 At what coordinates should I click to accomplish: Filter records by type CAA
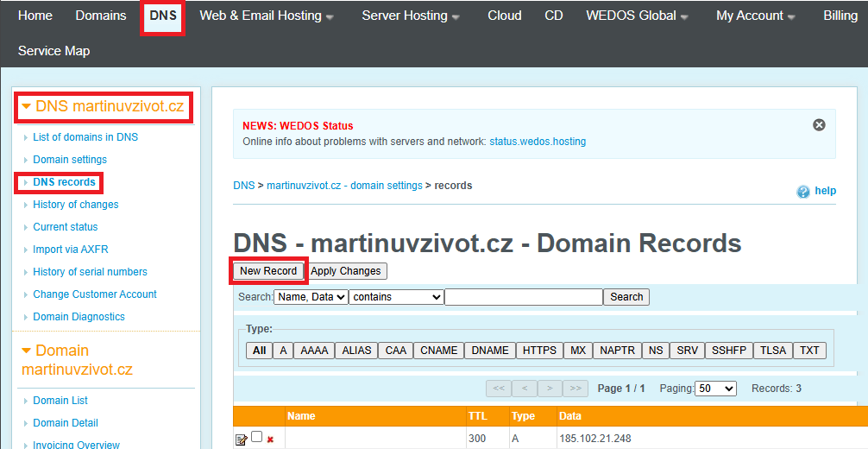(396, 351)
